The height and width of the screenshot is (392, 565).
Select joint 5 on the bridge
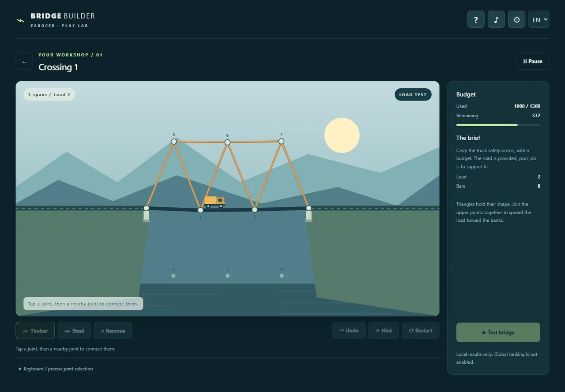click(x=173, y=142)
